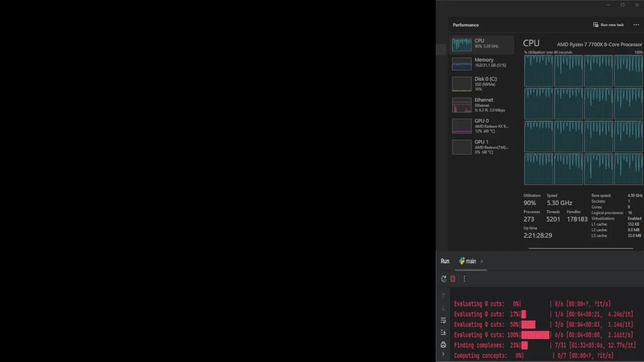Select CPU in the Performance list
This screenshot has width=644, height=362.
(x=482, y=44)
